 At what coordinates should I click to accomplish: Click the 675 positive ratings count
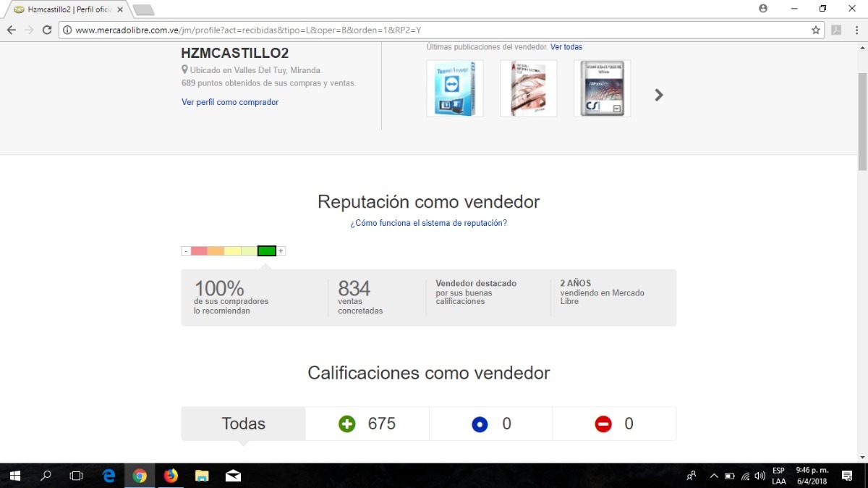pyautogui.click(x=382, y=424)
